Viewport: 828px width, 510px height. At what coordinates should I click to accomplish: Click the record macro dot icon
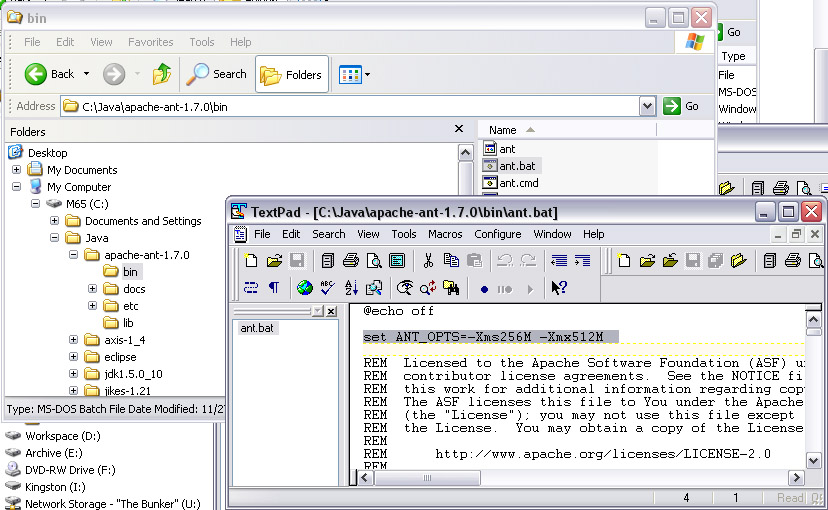[484, 289]
